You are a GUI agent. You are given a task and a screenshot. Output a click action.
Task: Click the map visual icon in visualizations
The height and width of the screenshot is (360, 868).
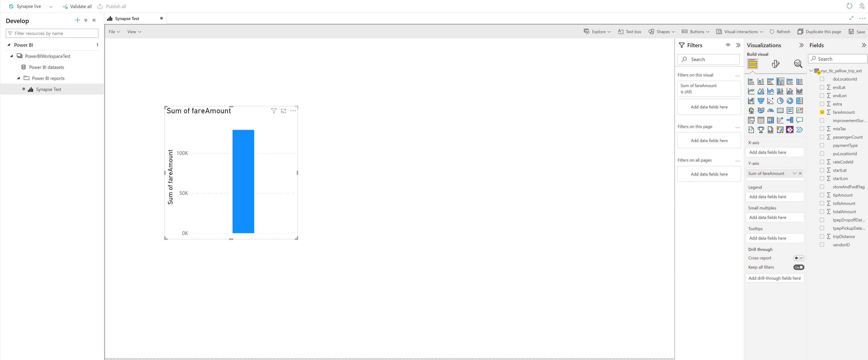pyautogui.click(x=752, y=111)
